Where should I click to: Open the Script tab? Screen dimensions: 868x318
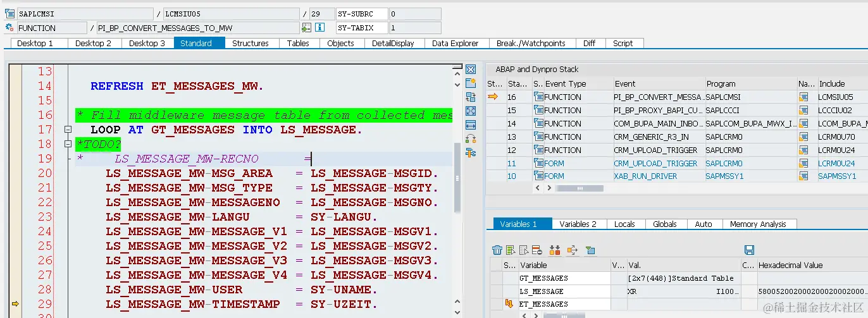(623, 43)
